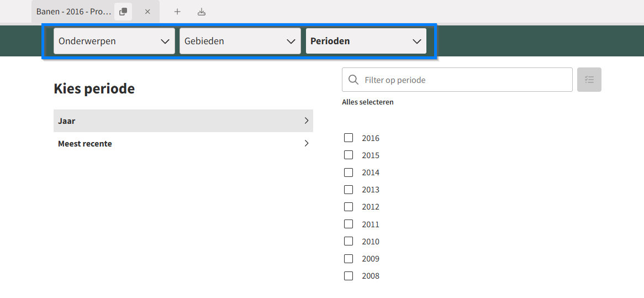
Task: Close the Banen - 2016 tab
Action: click(147, 12)
